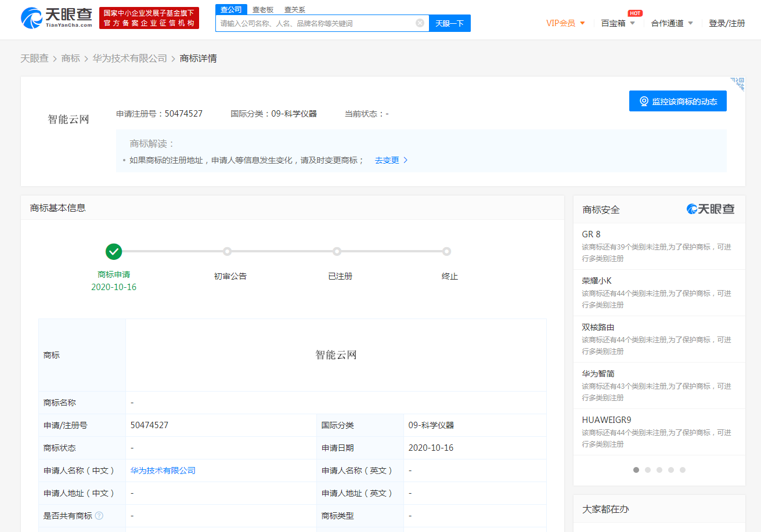The height and width of the screenshot is (532, 761).
Task: Click the QR code corner icon
Action: click(737, 84)
